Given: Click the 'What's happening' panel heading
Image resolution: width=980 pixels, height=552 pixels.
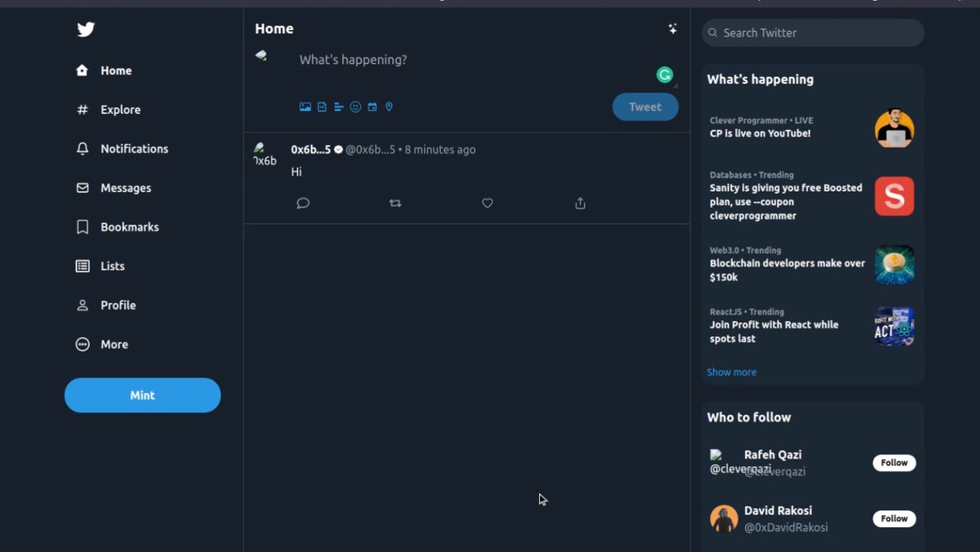Looking at the screenshot, I should tap(760, 80).
